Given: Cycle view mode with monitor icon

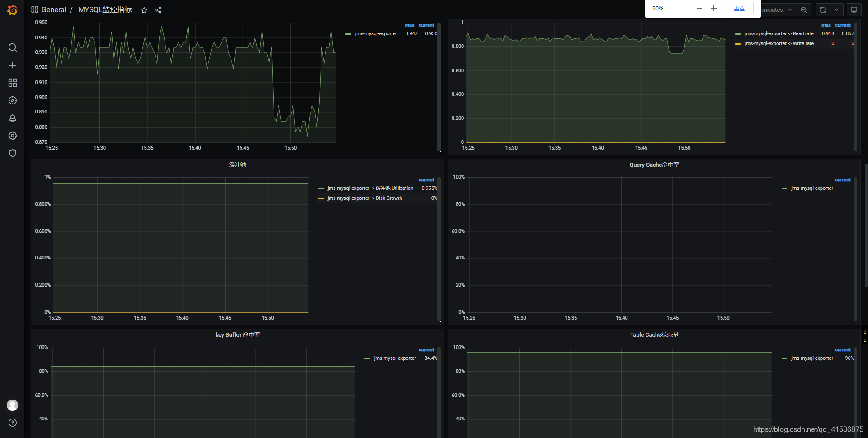Looking at the screenshot, I should click(854, 10).
